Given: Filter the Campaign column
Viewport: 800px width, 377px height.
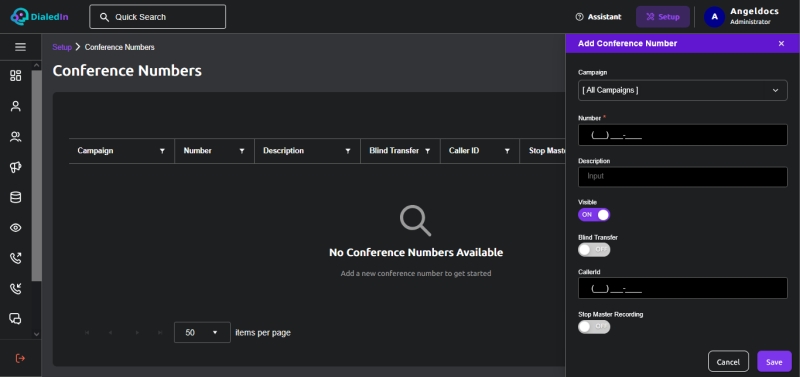Looking at the screenshot, I should [x=162, y=151].
